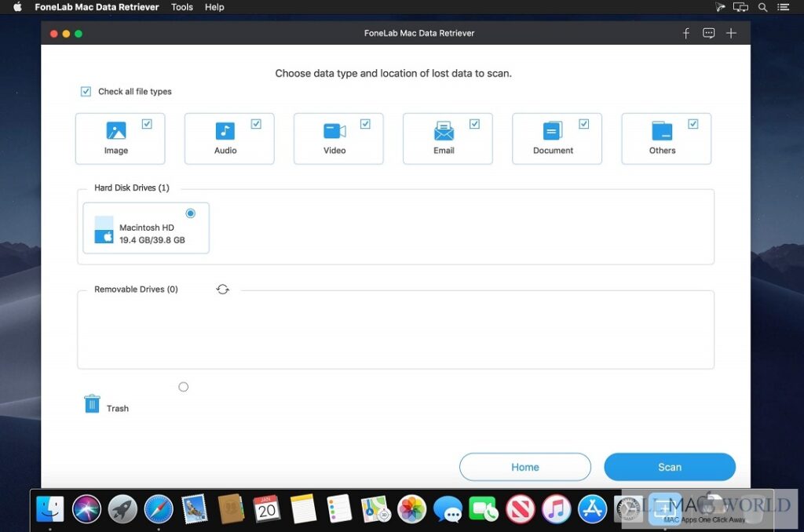Click the Removable Drives (0) heading
The height and width of the screenshot is (532, 804).
pyautogui.click(x=136, y=289)
